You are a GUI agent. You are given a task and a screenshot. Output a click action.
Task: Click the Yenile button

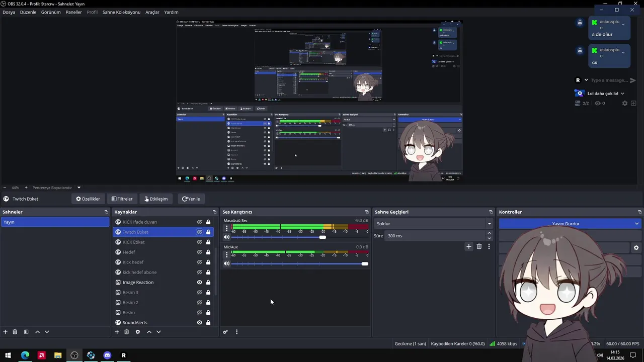[191, 199]
